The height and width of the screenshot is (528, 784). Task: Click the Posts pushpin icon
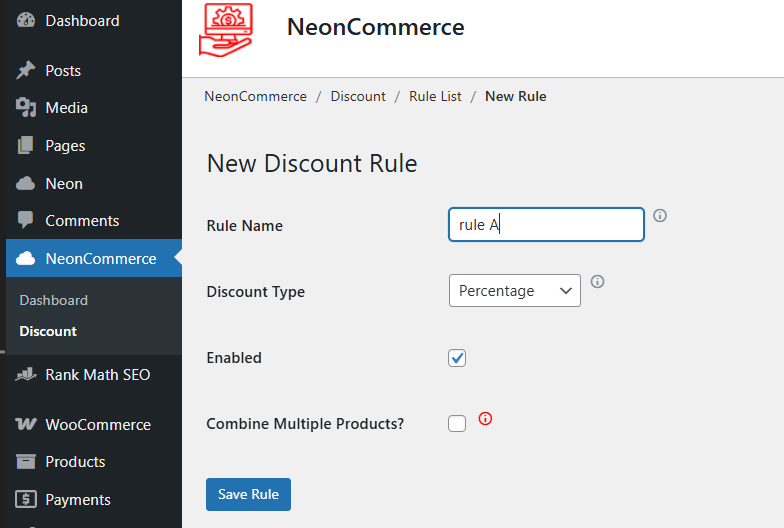(26, 71)
